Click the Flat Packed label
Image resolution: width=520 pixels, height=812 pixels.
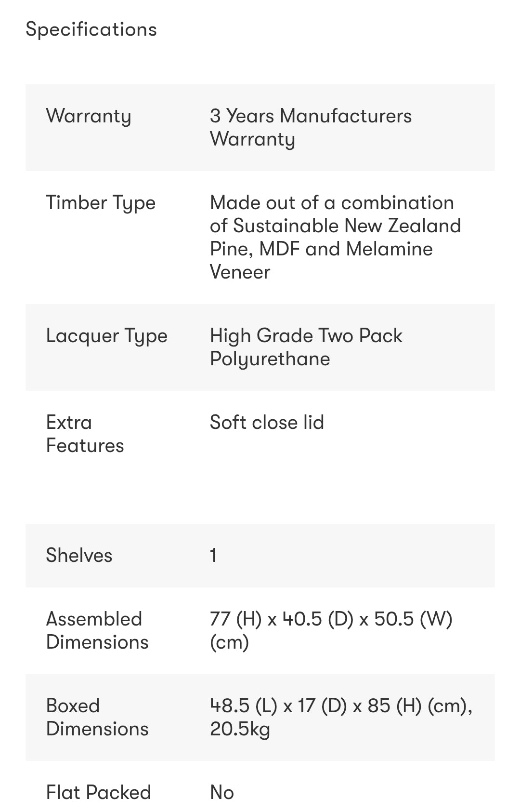click(98, 792)
